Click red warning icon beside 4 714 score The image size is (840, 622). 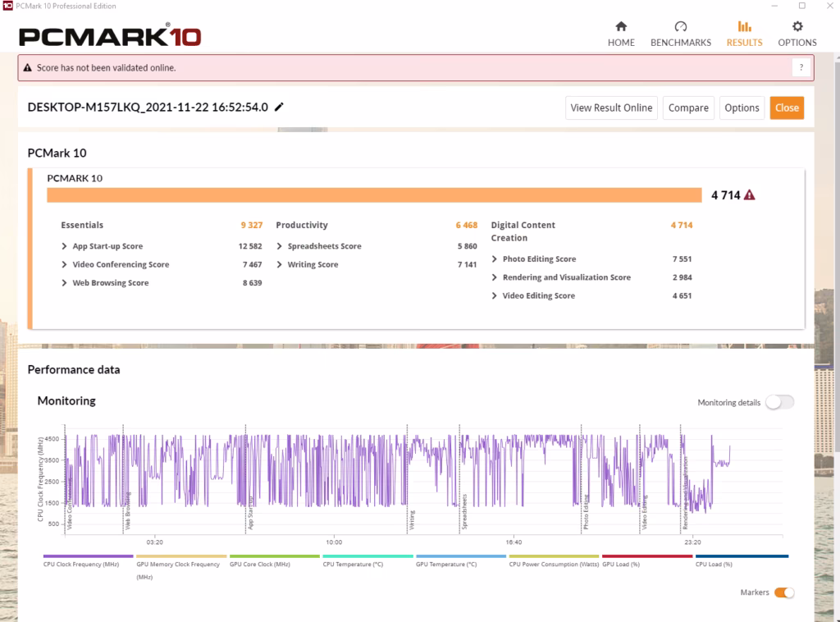750,195
